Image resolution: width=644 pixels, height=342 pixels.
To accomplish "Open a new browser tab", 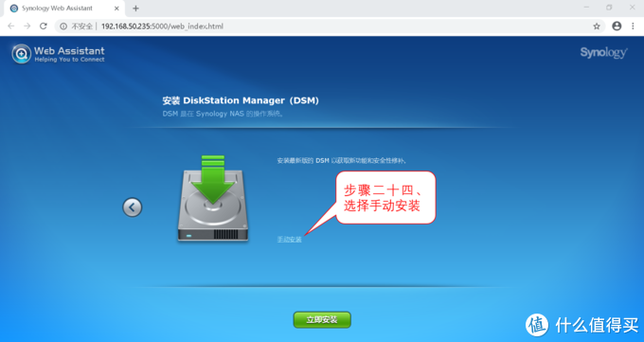I will tap(135, 9).
